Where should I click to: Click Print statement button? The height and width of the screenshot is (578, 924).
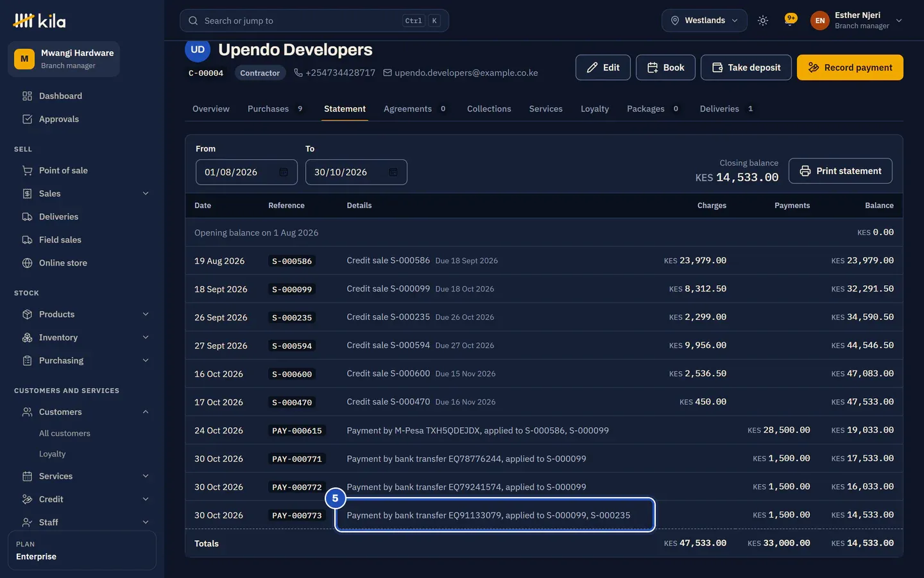click(x=841, y=171)
